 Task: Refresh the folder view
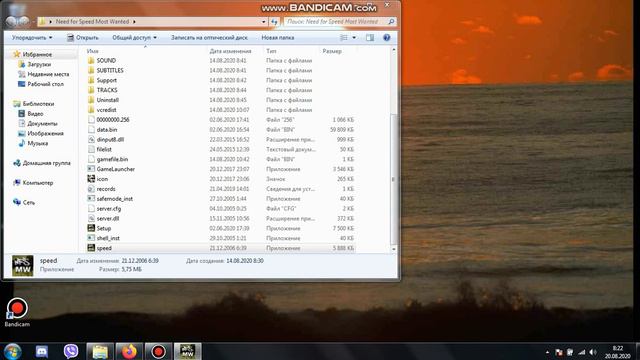274,22
